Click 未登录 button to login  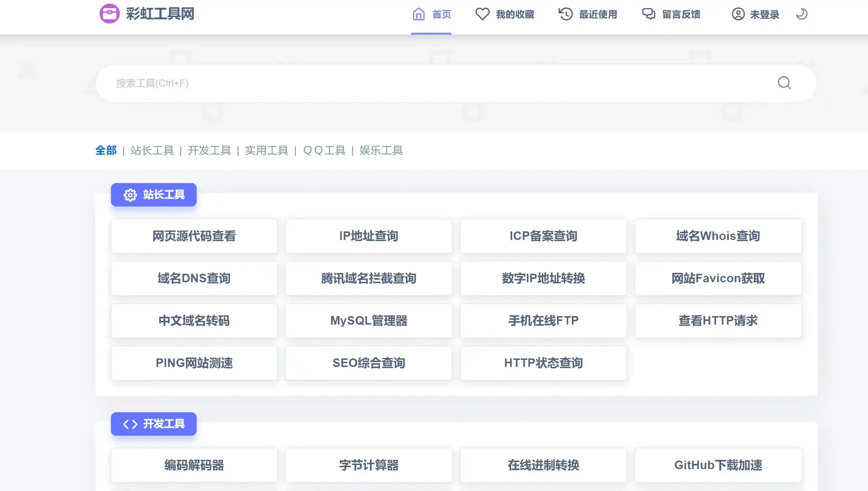click(x=754, y=14)
